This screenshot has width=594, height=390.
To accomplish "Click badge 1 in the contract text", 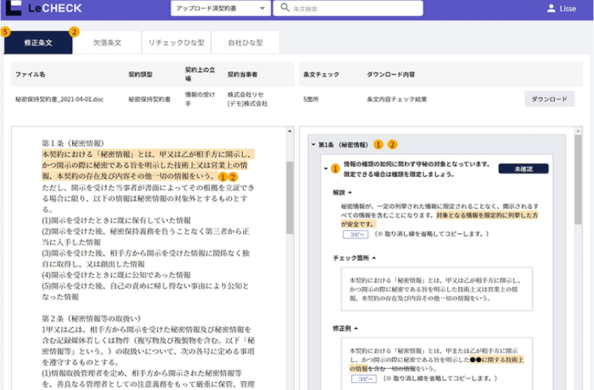I will pyautogui.click(x=223, y=177).
